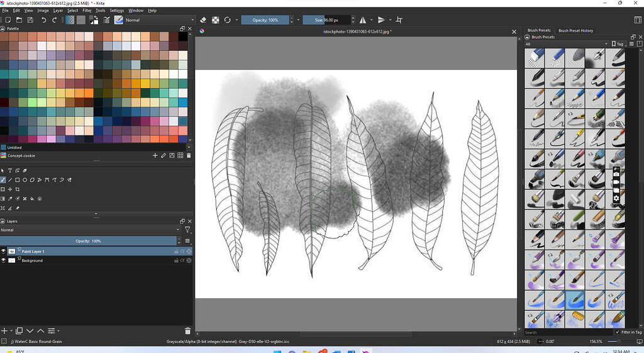Select the rectangle tool in toolbox
The width and height of the screenshot is (644, 353).
pyautogui.click(x=17, y=179)
